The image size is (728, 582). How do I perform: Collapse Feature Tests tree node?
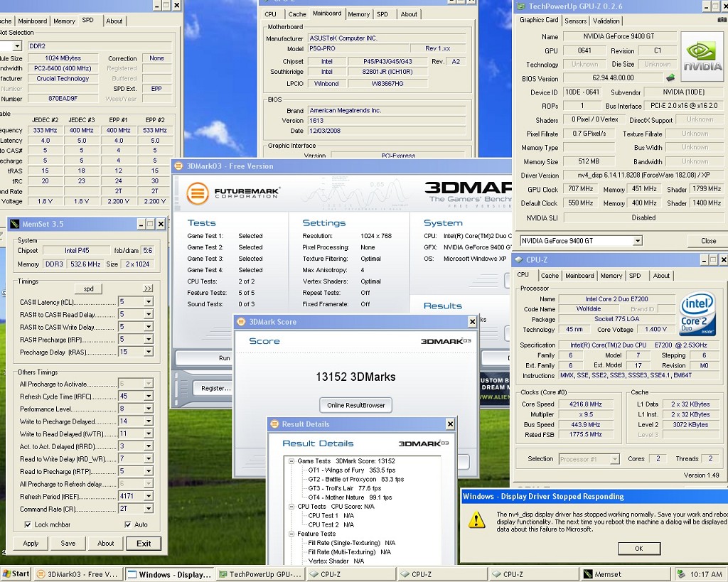[291, 534]
